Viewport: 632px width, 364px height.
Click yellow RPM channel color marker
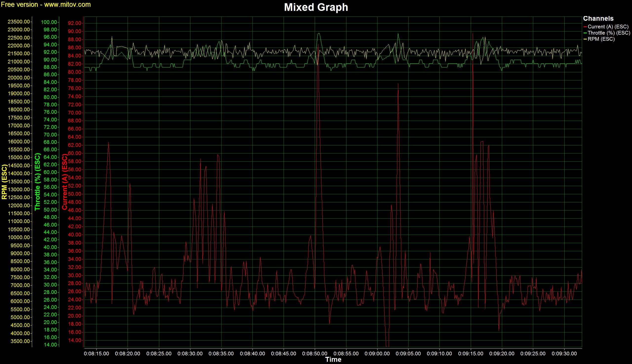(x=585, y=39)
